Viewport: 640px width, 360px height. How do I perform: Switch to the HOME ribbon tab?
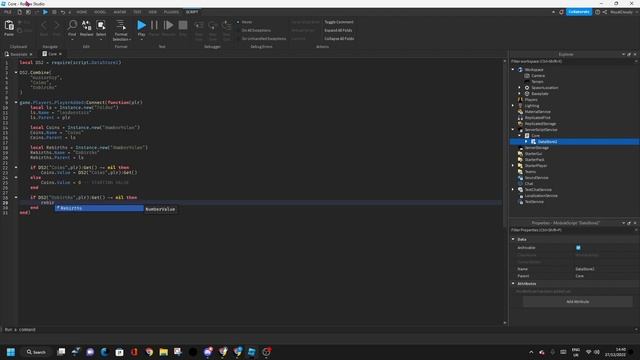82,12
